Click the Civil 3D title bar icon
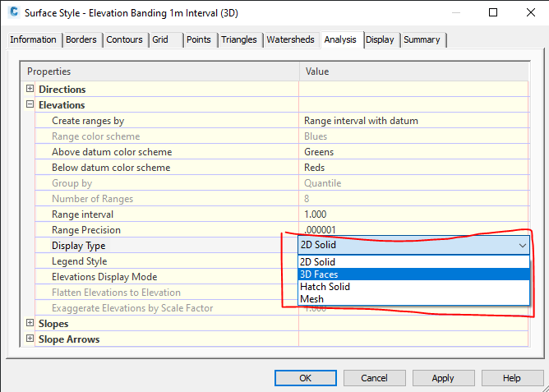This screenshot has width=549, height=392. click(x=14, y=12)
